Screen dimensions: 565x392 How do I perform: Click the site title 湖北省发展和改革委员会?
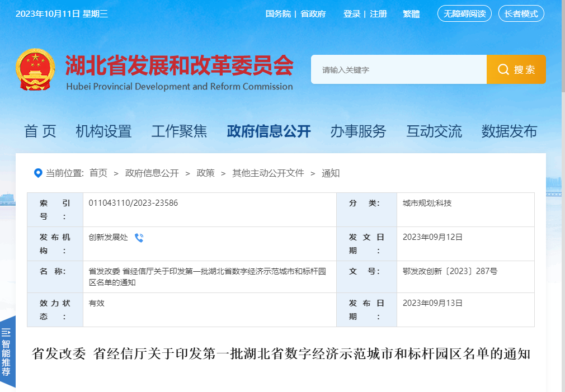(x=179, y=65)
